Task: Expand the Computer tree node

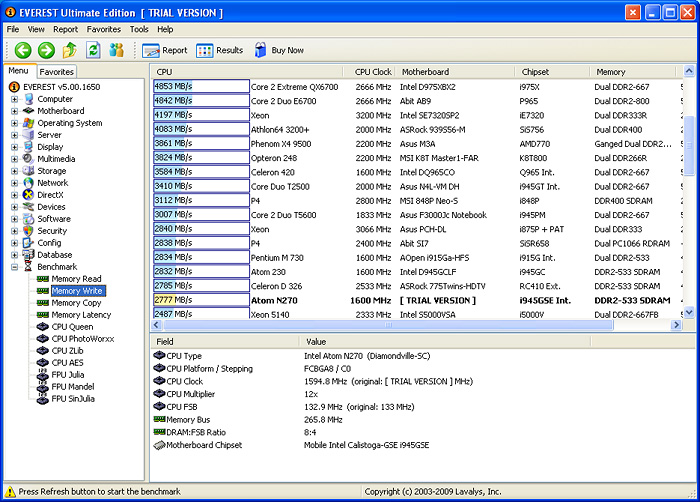Action: click(14, 99)
